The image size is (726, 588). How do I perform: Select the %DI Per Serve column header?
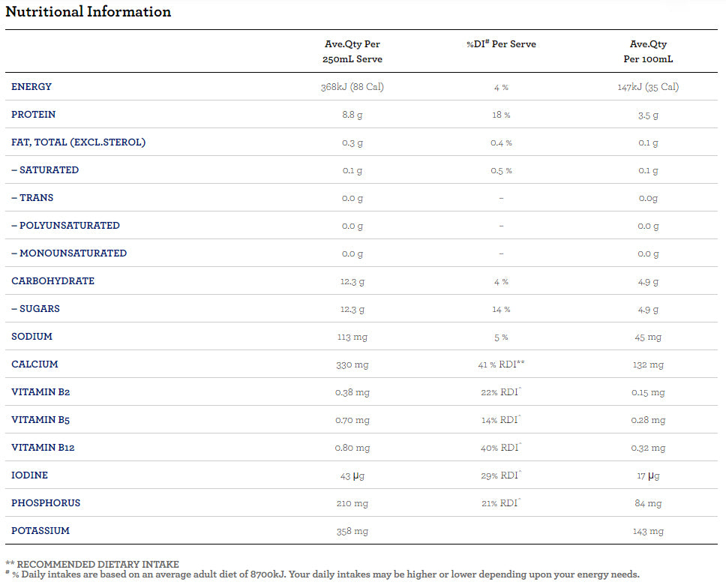point(501,44)
